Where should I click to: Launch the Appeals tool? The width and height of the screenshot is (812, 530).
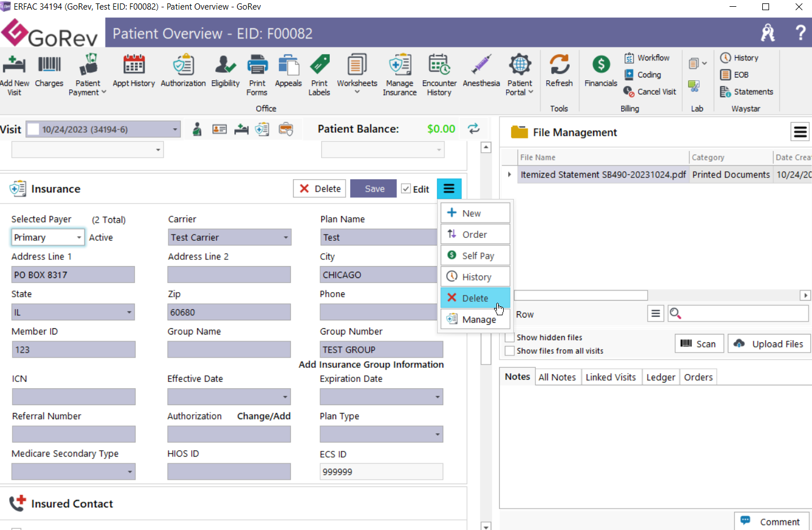[288, 73]
